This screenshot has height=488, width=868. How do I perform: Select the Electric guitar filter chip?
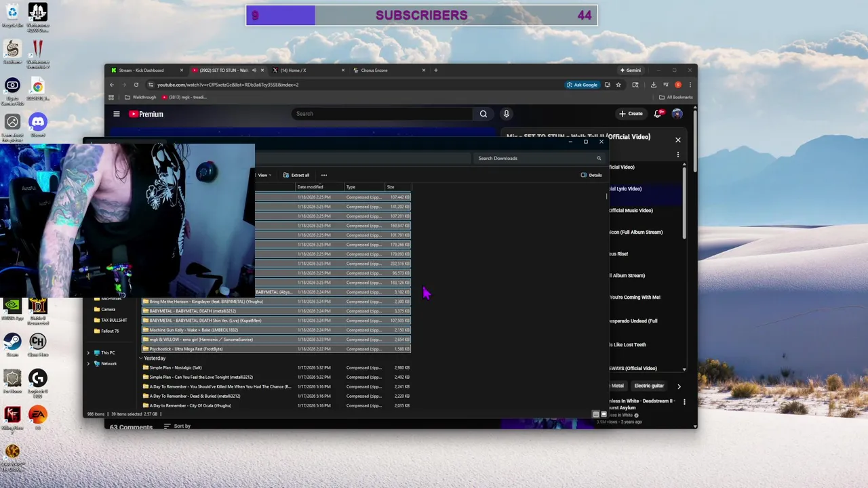(x=649, y=386)
